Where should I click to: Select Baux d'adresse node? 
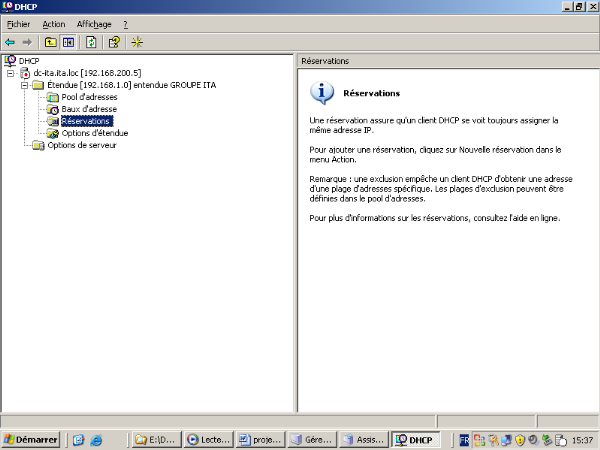(89, 109)
